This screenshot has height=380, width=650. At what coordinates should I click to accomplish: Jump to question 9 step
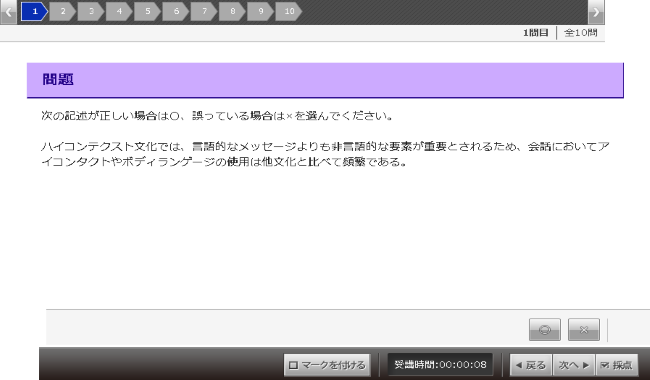point(260,11)
